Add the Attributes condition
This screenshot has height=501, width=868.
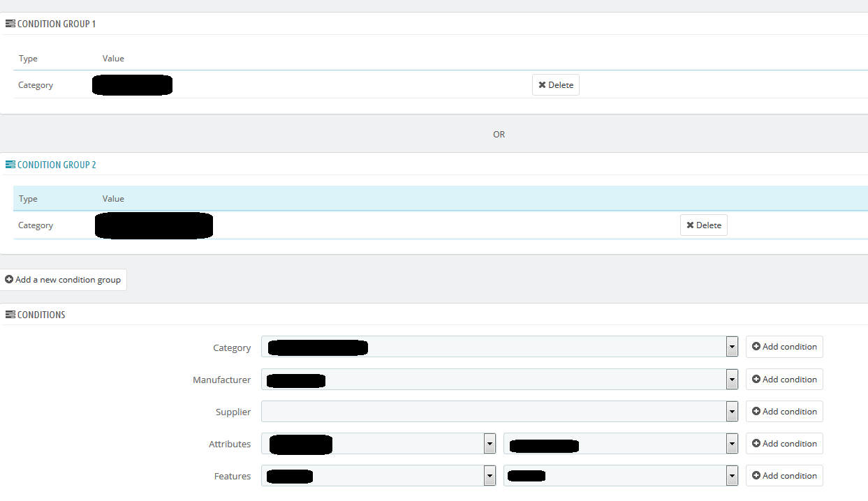point(784,444)
